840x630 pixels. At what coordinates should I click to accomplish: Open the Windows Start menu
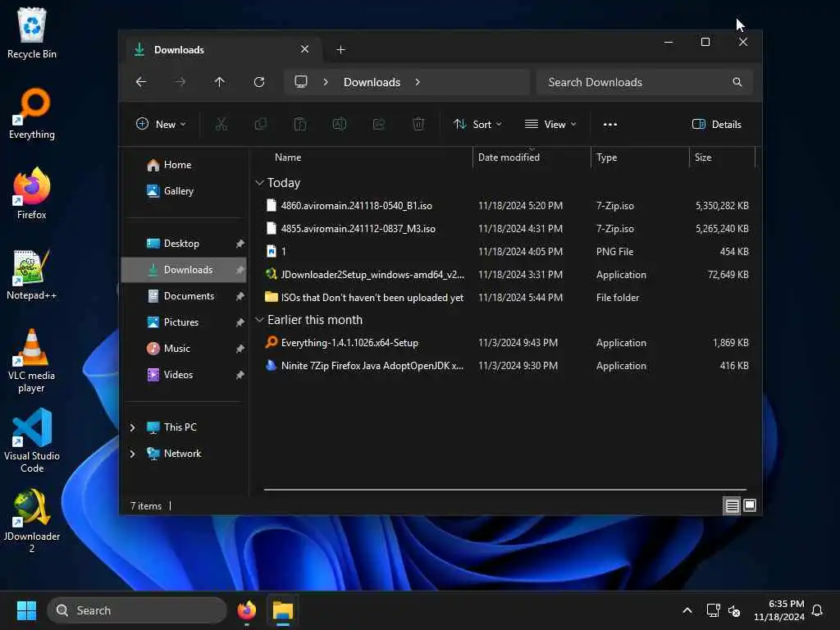tap(26, 610)
